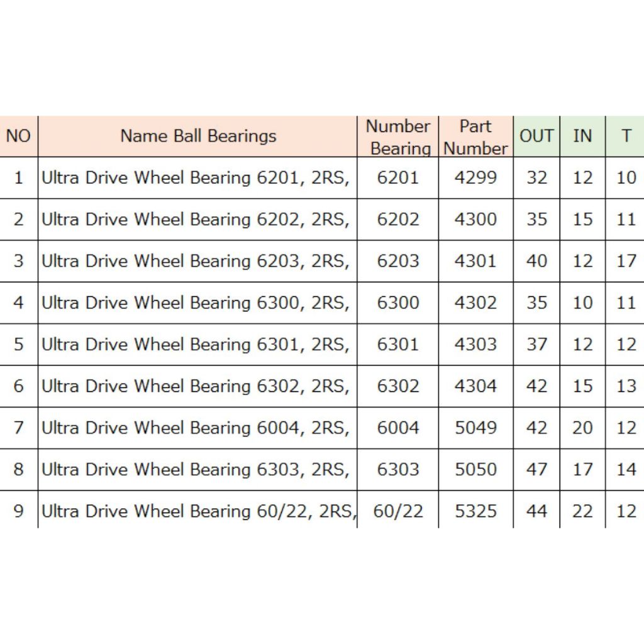Click the 60/22 Number Bearing cell
644x644 pixels.
click(398, 511)
